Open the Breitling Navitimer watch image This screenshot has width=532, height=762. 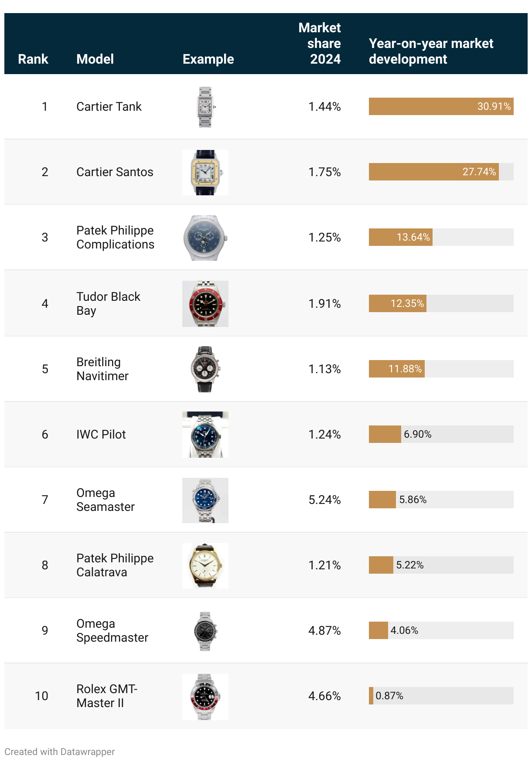[x=205, y=369]
